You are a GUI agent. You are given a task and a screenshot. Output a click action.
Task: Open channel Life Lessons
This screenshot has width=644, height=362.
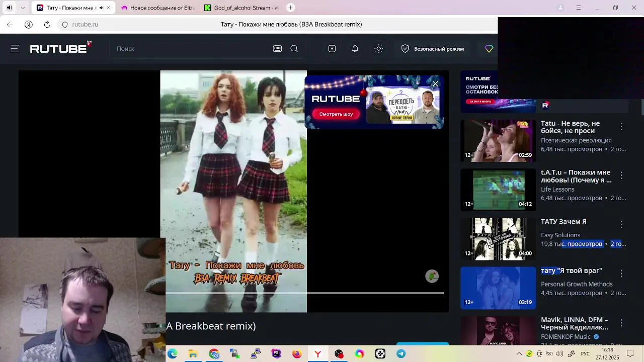click(557, 190)
